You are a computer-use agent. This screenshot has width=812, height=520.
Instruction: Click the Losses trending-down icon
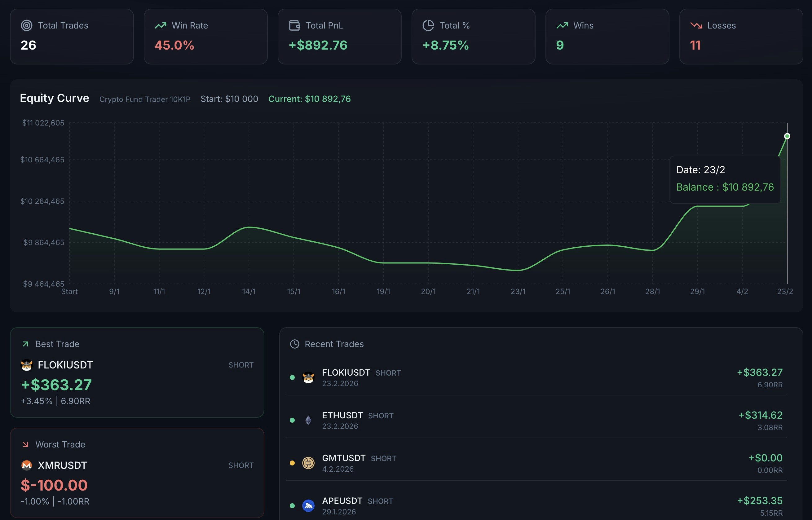[696, 25]
